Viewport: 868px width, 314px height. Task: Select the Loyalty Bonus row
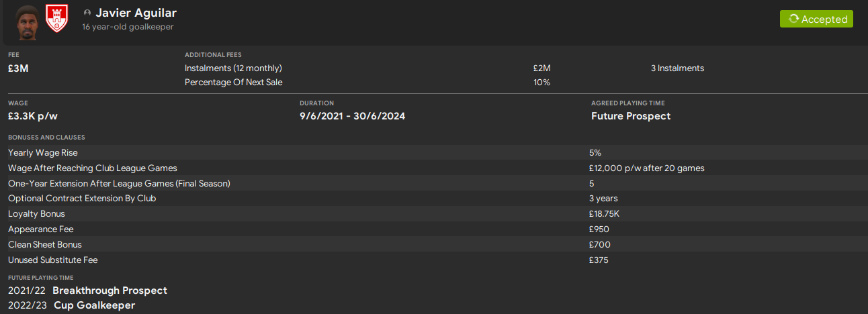click(36, 214)
